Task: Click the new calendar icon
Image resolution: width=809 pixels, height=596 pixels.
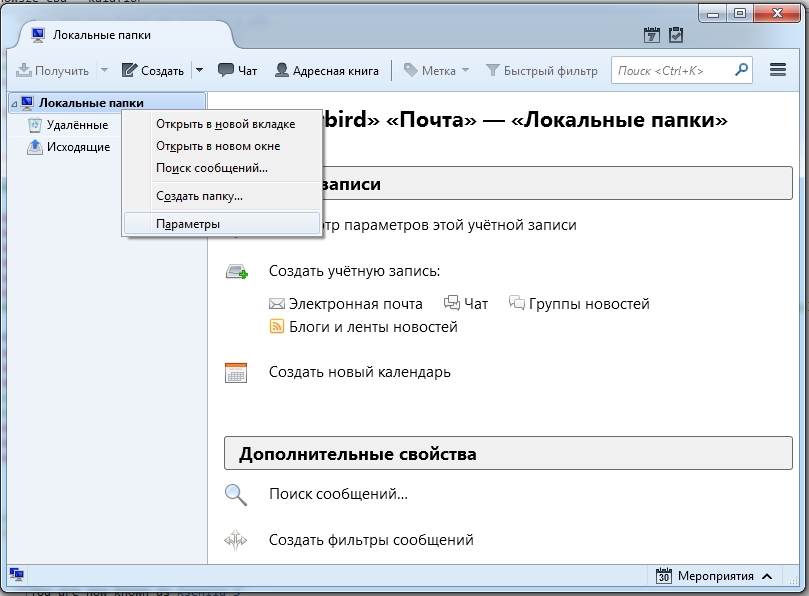Action: tap(236, 373)
